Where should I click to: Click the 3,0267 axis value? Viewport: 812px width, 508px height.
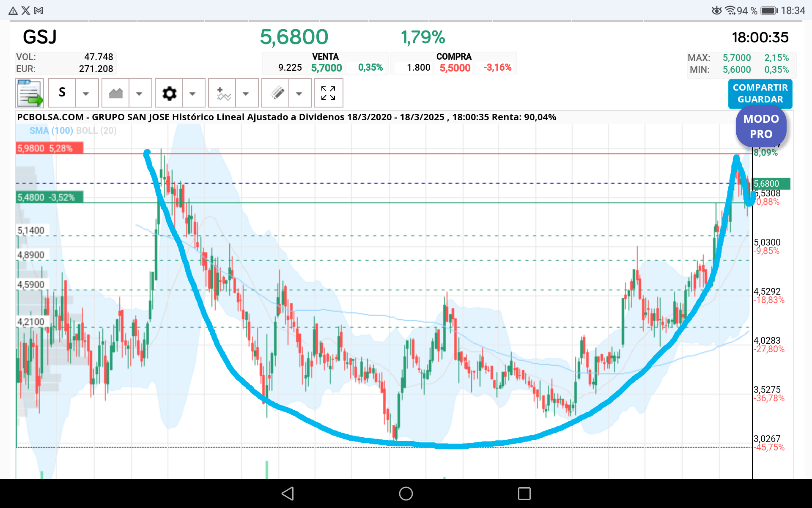point(767,439)
